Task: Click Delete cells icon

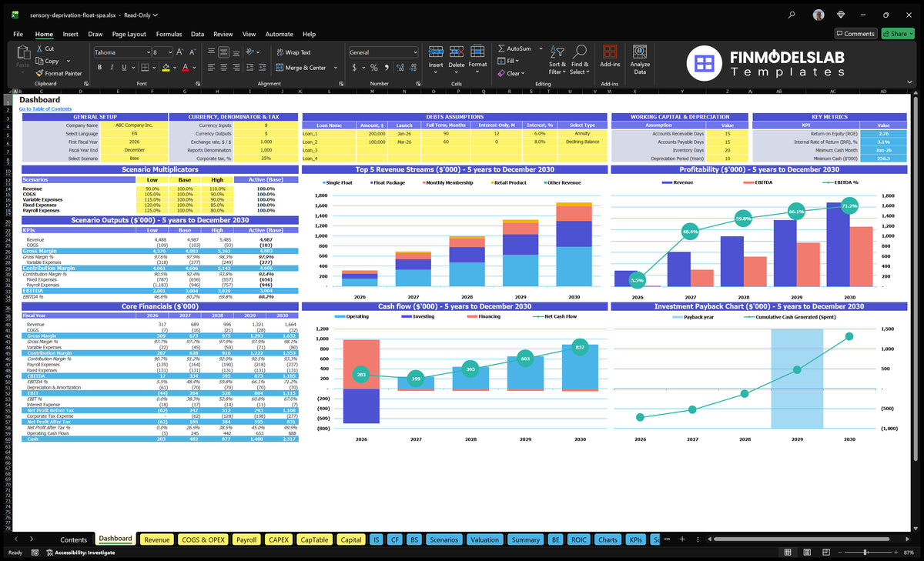Action: (x=457, y=51)
